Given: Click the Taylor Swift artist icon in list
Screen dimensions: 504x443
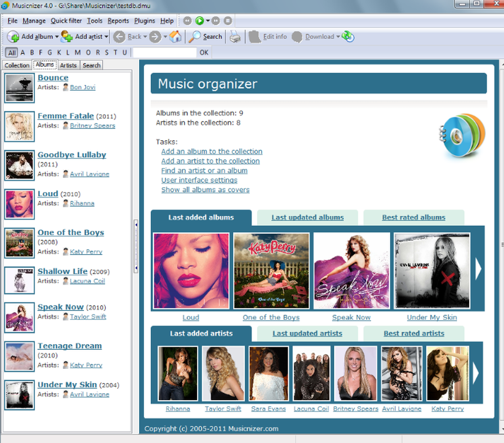Looking at the screenshot, I should click(x=66, y=317).
